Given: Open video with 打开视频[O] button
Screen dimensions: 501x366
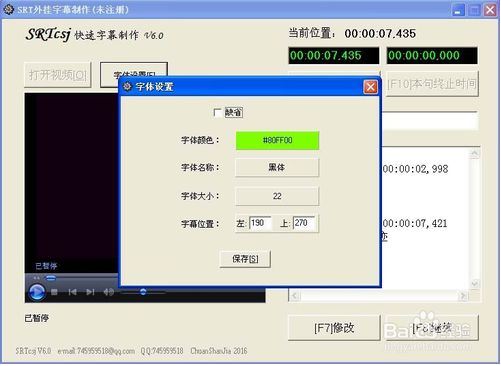Looking at the screenshot, I should (x=58, y=75).
